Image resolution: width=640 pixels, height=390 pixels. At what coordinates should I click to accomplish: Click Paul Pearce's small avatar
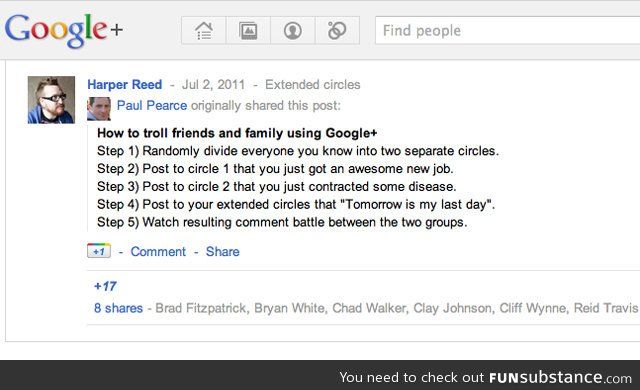(x=99, y=109)
